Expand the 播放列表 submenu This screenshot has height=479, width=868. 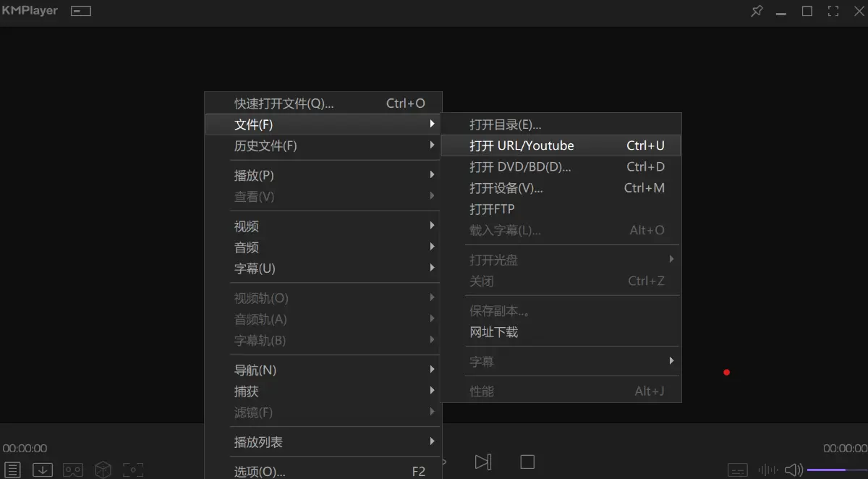260,441
